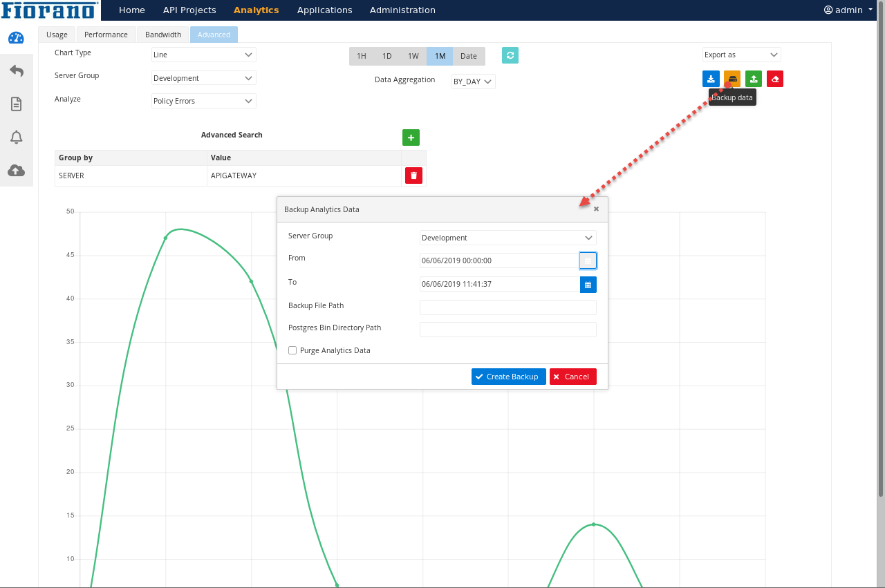Select the 1M time range
The width and height of the screenshot is (885, 588).
pos(440,56)
